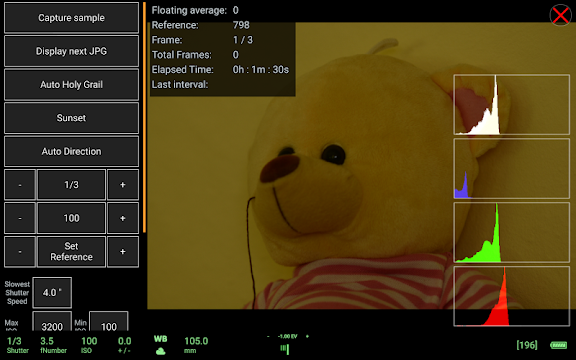Tap the 0.0 exposure compensation setting
The image size is (576, 360).
(x=124, y=345)
